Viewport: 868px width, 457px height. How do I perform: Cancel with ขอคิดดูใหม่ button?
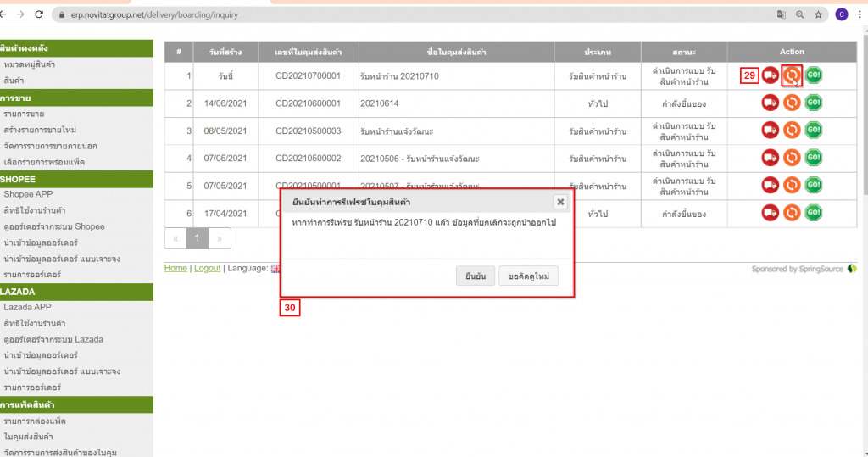point(528,276)
